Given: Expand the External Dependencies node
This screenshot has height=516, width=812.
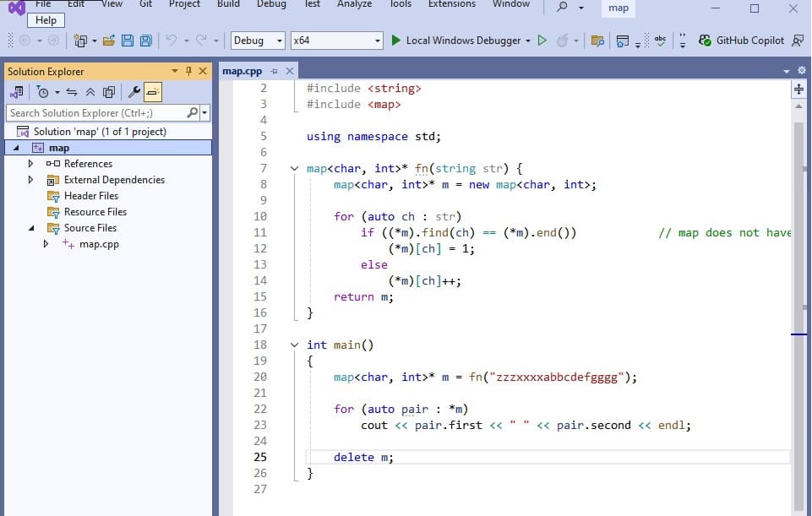Looking at the screenshot, I should click(30, 179).
